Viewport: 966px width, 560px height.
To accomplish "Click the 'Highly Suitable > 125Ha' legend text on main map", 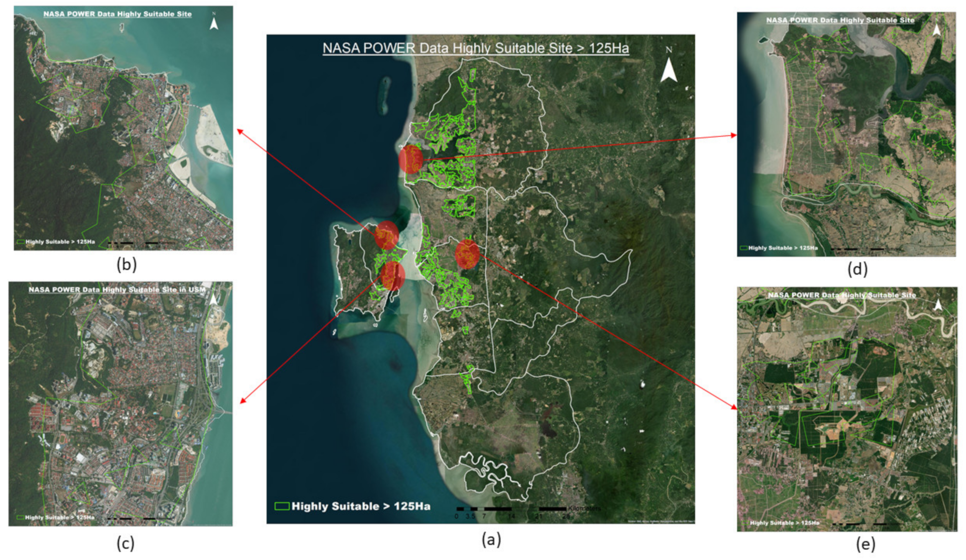I will (361, 507).
